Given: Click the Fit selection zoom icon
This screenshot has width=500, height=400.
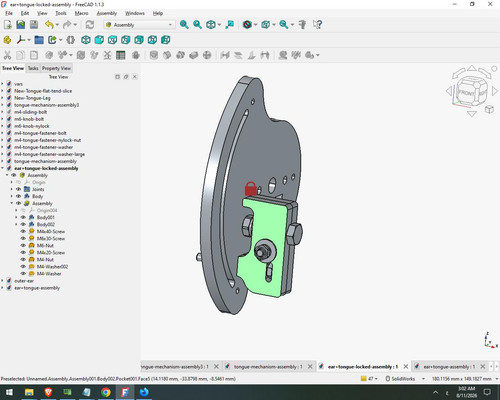Looking at the screenshot, I should pos(197,25).
